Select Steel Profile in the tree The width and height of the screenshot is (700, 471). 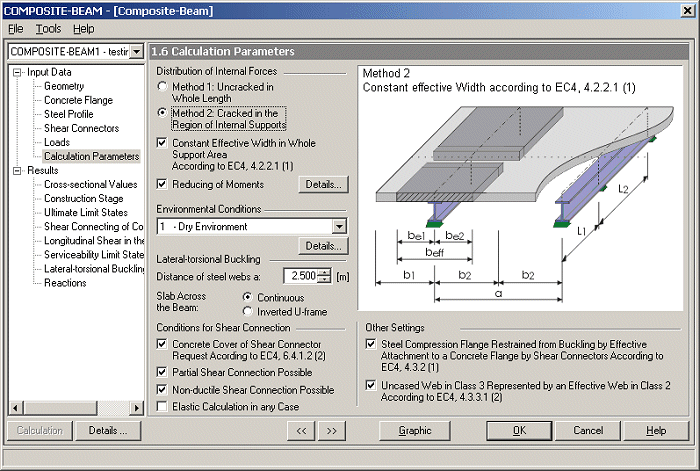68,114
